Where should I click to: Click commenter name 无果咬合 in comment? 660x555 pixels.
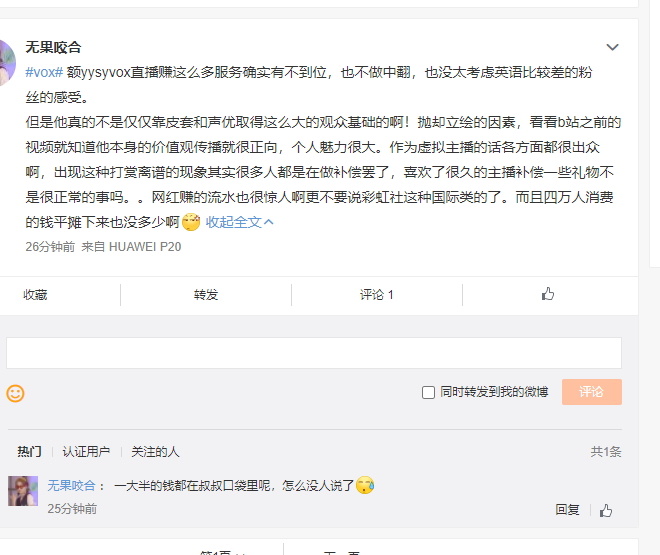71,486
